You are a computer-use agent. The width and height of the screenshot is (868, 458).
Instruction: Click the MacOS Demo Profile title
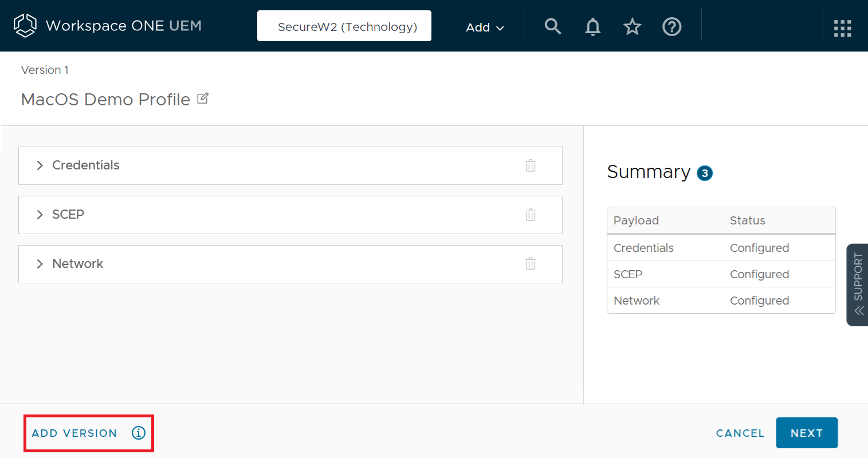click(106, 100)
